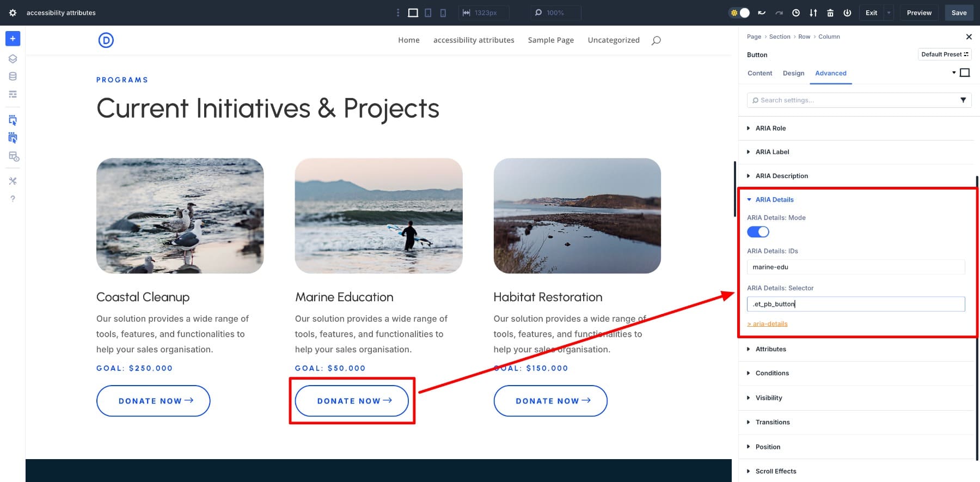Open accessibility attributes menu item

(x=474, y=40)
